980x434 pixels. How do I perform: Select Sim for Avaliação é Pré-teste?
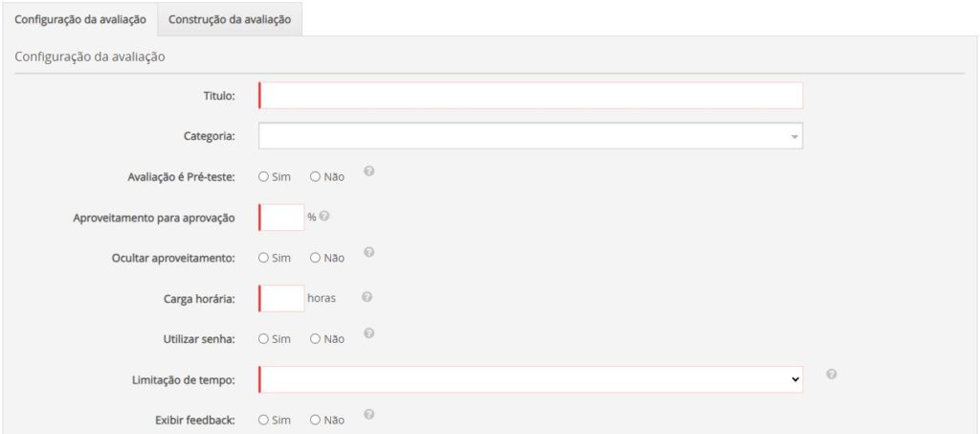pyautogui.click(x=264, y=177)
